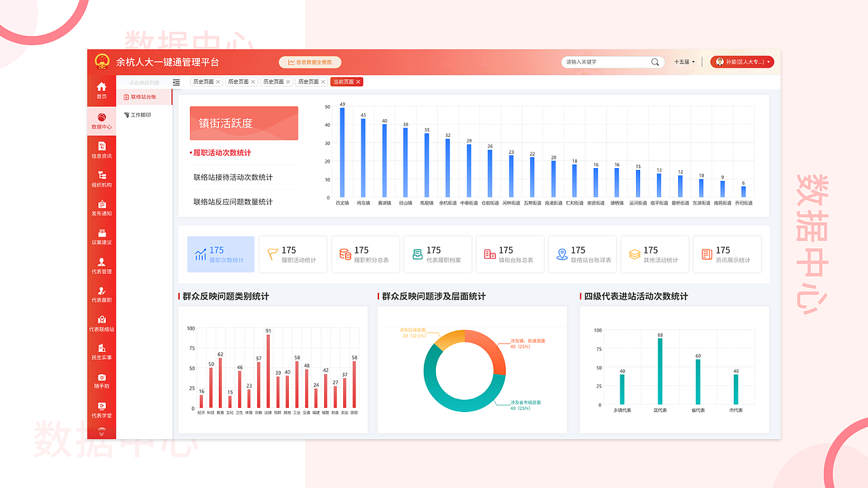Open 议案建议 sidebar section

coord(102,237)
